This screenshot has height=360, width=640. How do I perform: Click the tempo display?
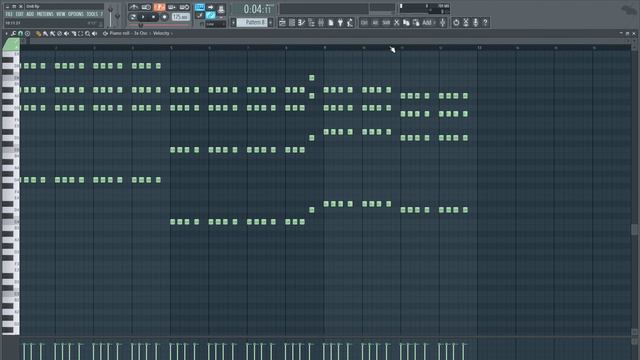[180, 17]
